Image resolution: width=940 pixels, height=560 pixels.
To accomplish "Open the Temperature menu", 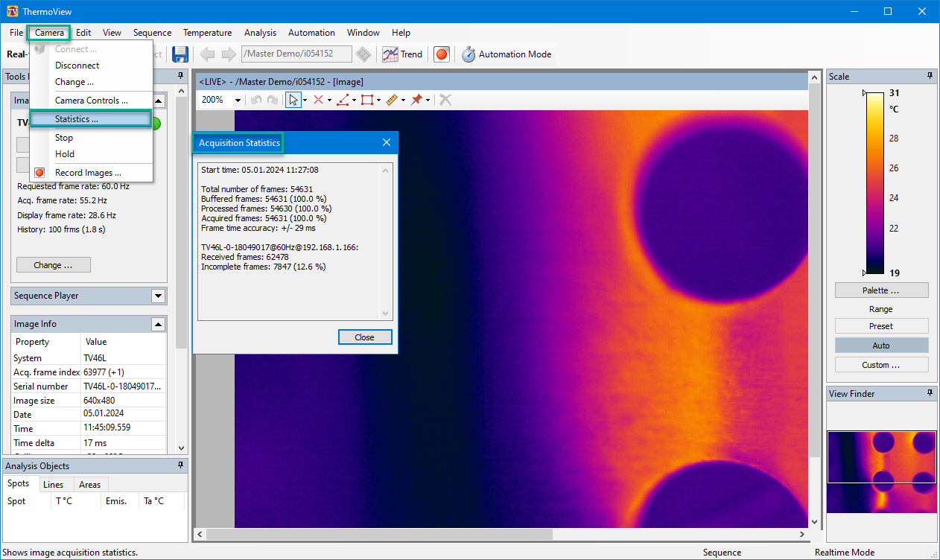I will point(207,33).
